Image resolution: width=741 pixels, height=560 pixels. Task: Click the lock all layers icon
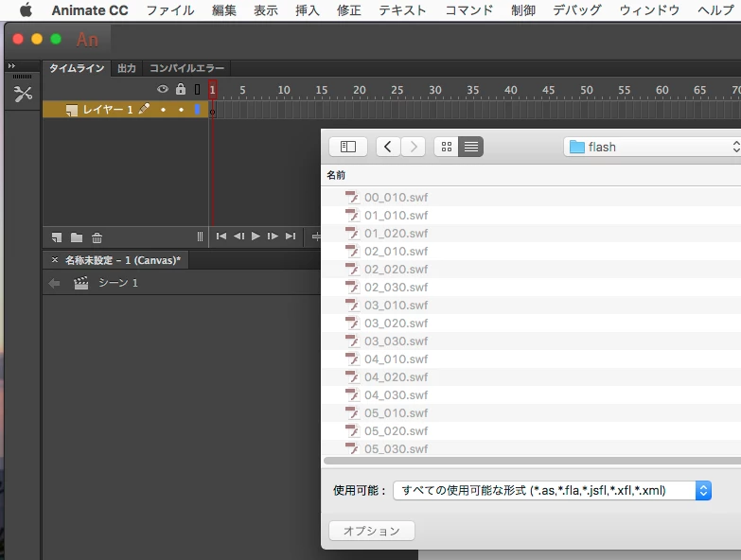pos(181,89)
